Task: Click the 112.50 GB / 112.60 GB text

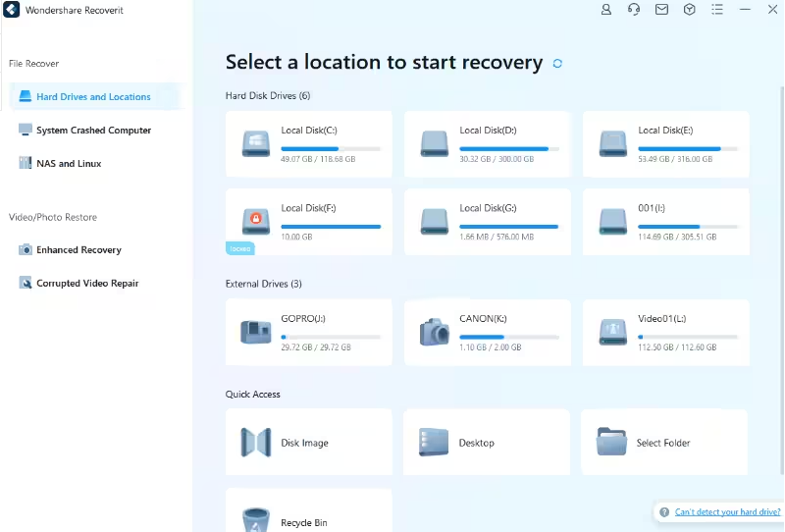Action: pyautogui.click(x=677, y=347)
